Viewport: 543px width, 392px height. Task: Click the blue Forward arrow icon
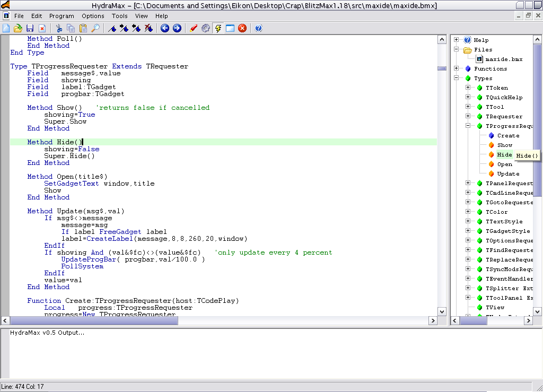[x=177, y=28]
